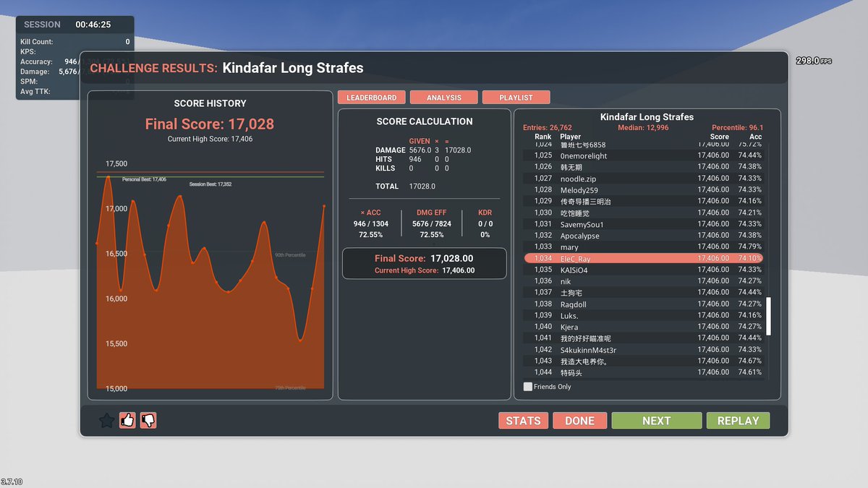
Task: Favorite this scenario with the star icon
Action: [106, 420]
